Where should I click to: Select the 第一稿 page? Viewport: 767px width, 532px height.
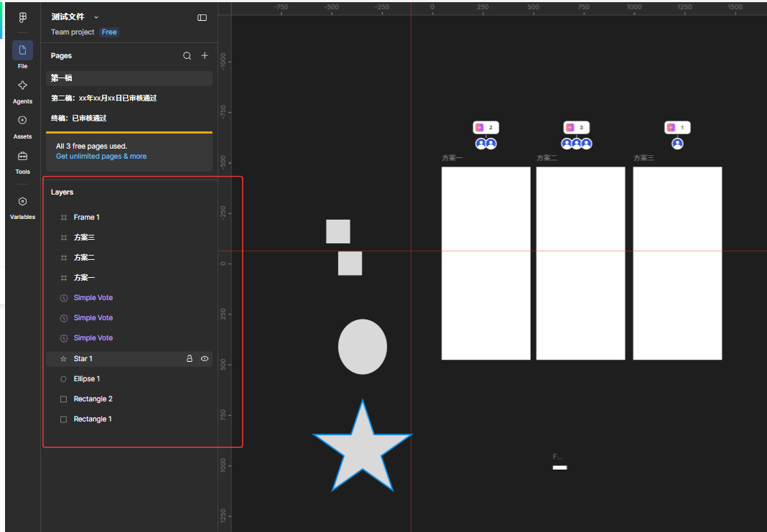pyautogui.click(x=129, y=78)
